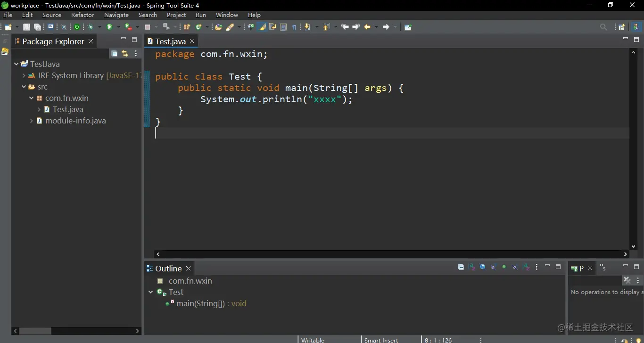
Task: Open a Terminal from the toolbar
Action: pyautogui.click(x=50, y=27)
